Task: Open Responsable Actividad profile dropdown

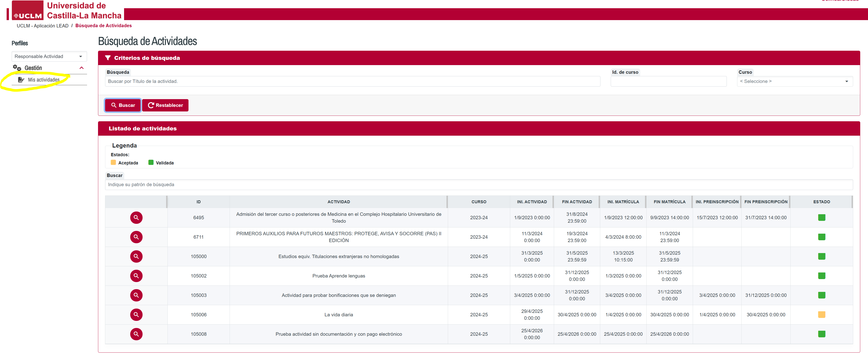Action: (49, 56)
